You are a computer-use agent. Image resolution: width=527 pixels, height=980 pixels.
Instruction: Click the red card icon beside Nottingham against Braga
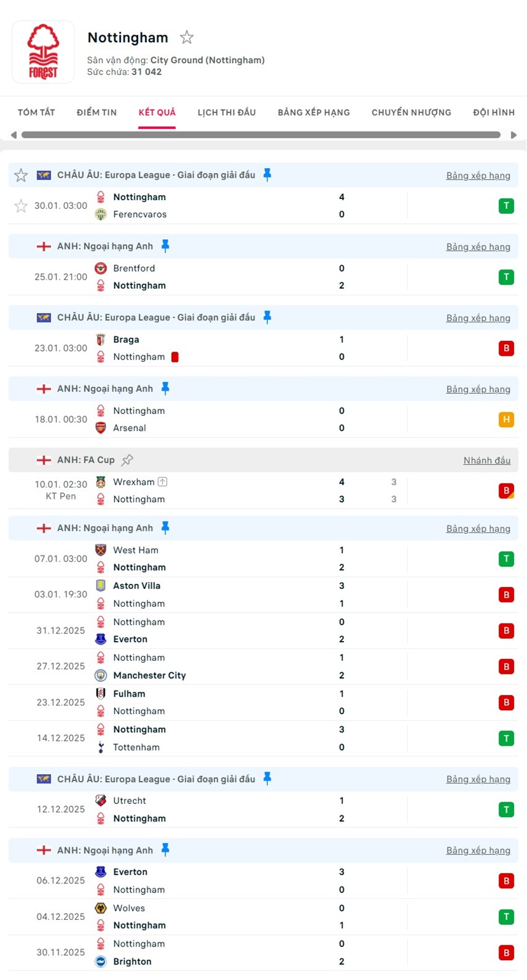coord(175,357)
